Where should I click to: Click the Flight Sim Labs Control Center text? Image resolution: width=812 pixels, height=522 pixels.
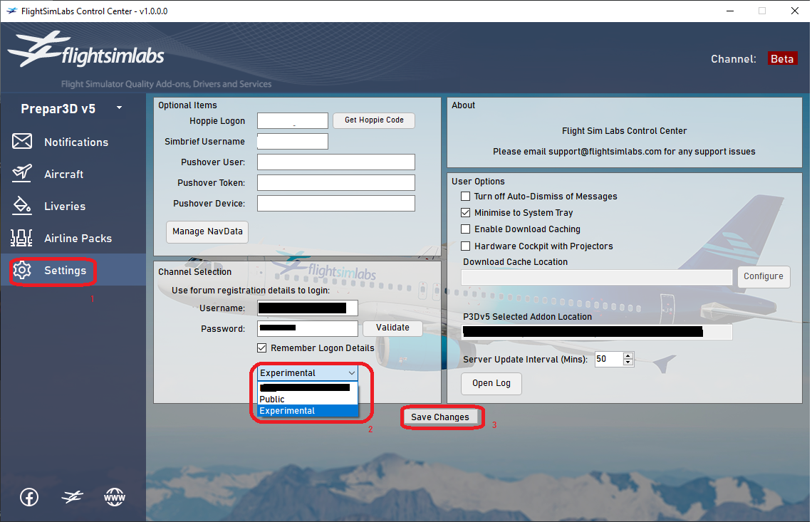point(625,131)
